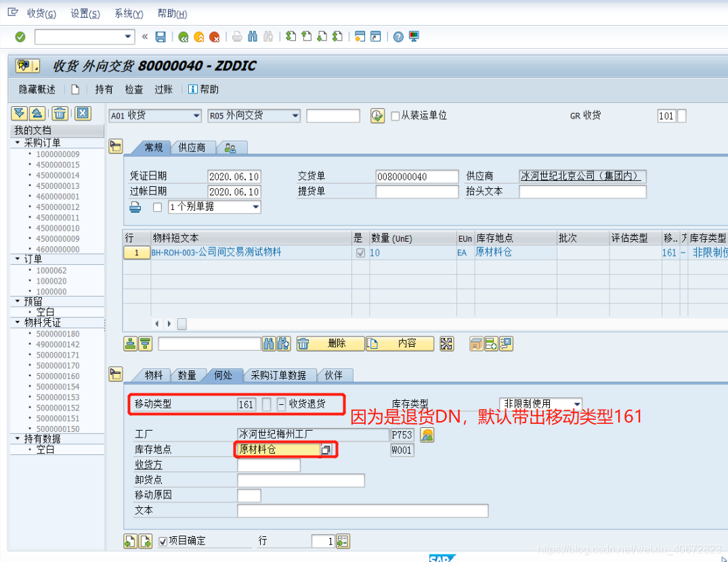Toggle the item OK checkbox in row 1

[360, 253]
